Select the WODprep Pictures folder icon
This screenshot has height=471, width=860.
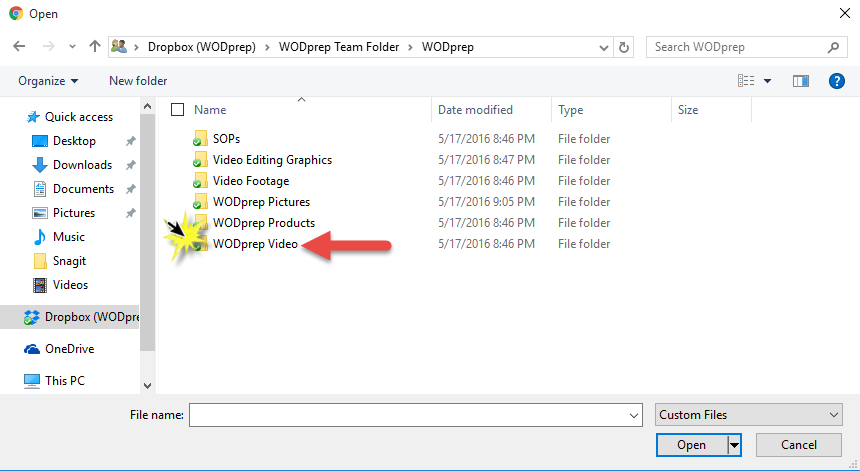click(x=200, y=202)
